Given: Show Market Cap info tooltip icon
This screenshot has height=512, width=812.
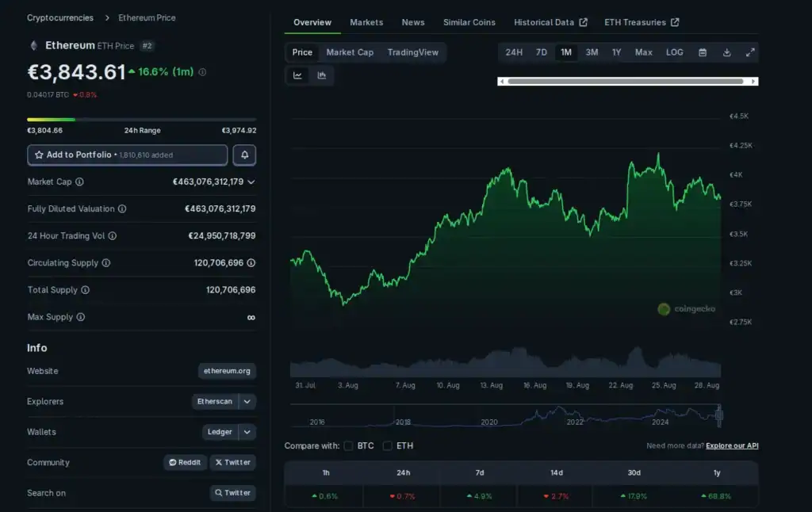Looking at the screenshot, I should pyautogui.click(x=80, y=181).
